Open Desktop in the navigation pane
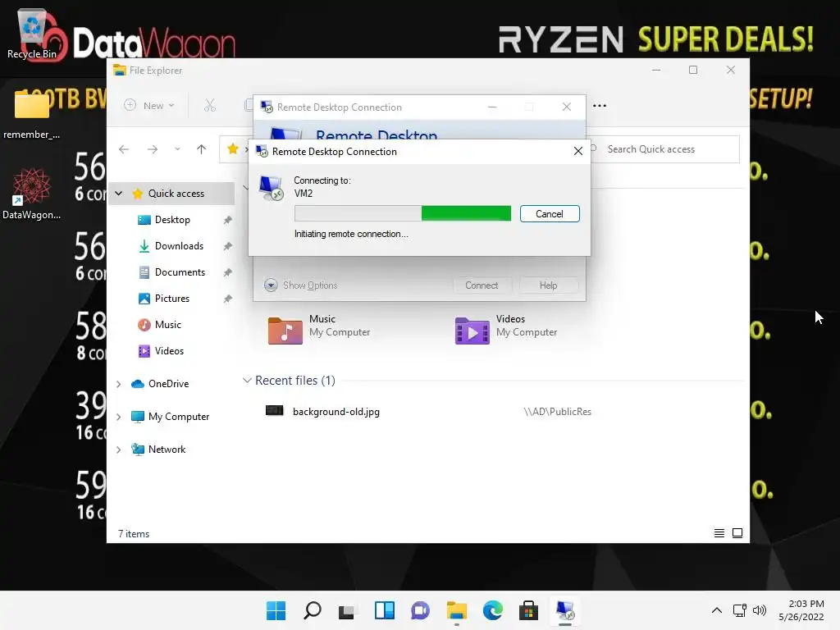Image resolution: width=840 pixels, height=630 pixels. point(172,220)
